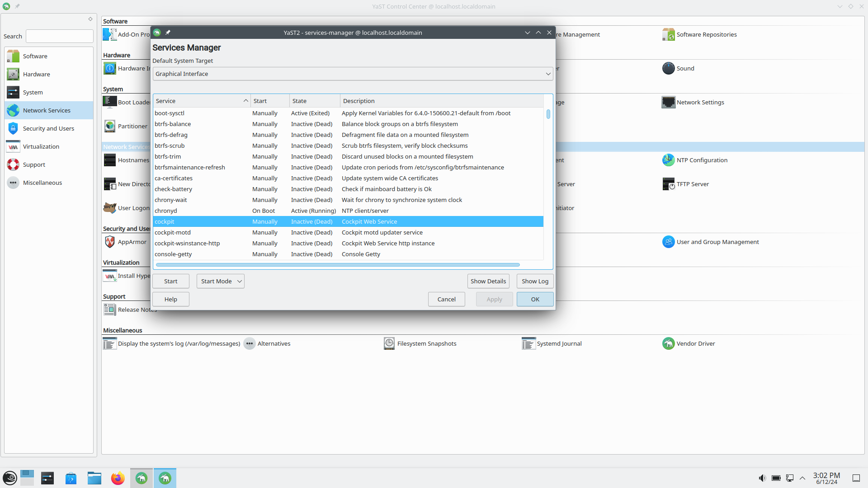The image size is (868, 488).
Task: Open Network Settings module
Action: point(693,102)
